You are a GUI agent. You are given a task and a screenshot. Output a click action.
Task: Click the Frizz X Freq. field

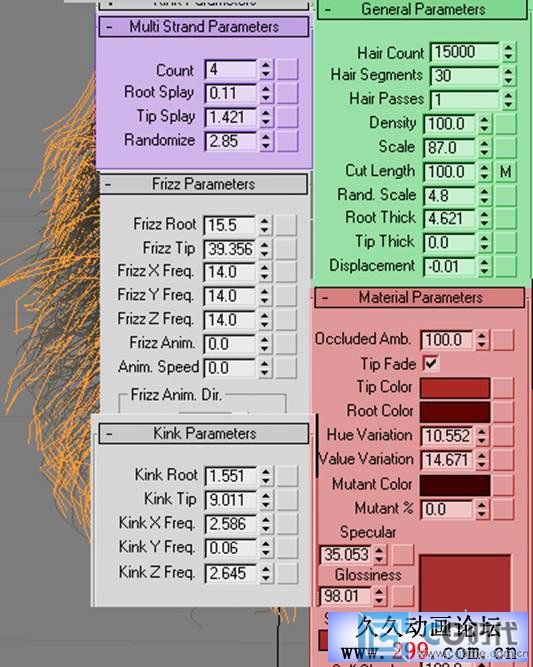[x=229, y=272]
